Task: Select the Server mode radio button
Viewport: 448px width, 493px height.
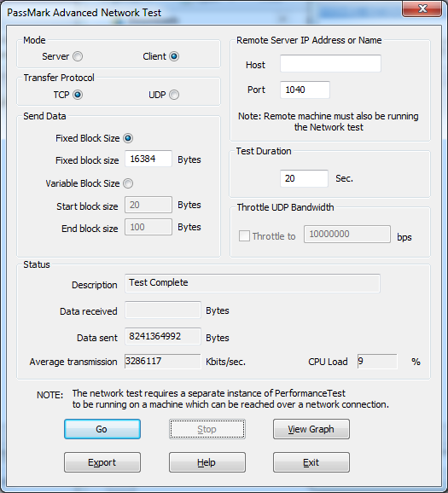Action: pos(78,56)
